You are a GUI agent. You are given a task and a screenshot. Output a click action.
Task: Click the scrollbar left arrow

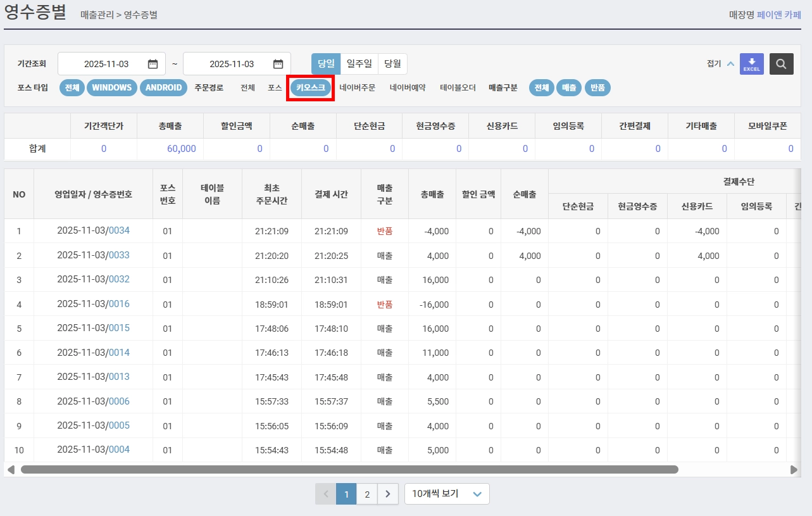tap(11, 470)
